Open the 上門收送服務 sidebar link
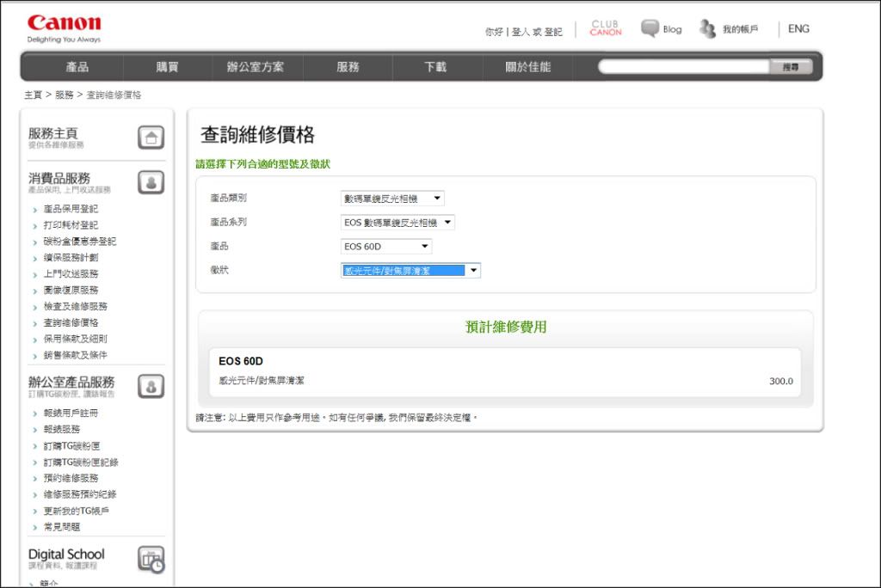The height and width of the screenshot is (588, 881). point(71,274)
